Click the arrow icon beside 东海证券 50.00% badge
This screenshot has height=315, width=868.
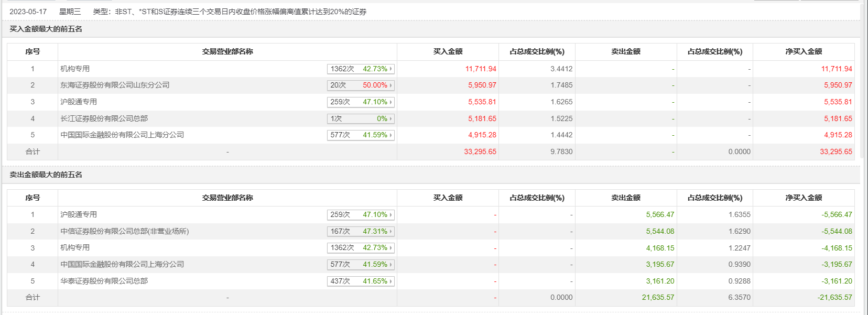[390, 85]
